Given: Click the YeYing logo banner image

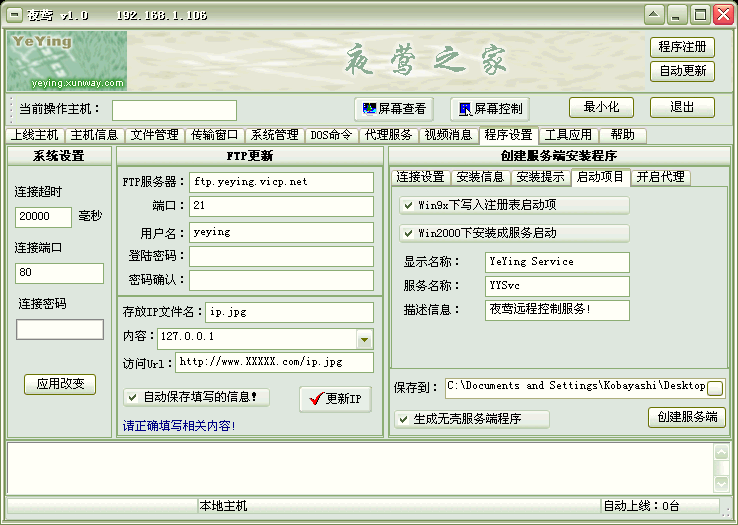Looking at the screenshot, I should click(67, 60).
